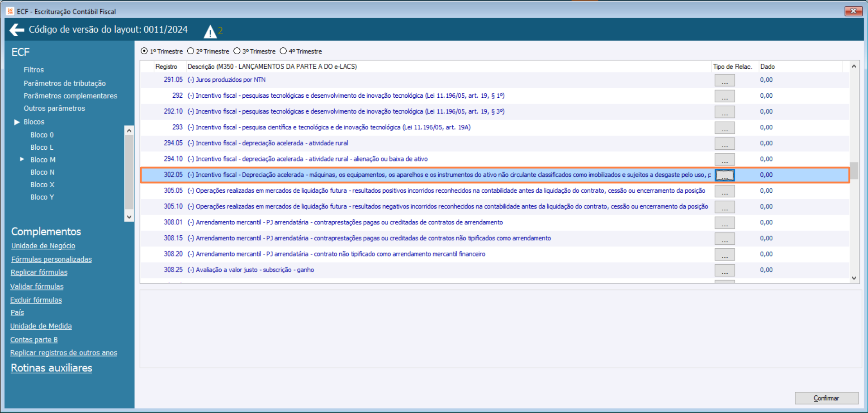Open the Contas parte B link
The height and width of the screenshot is (413, 868).
tap(34, 340)
